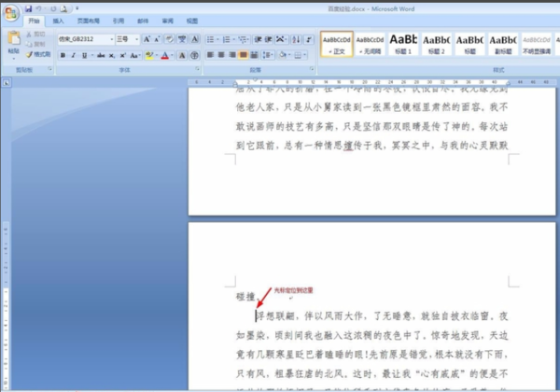The width and height of the screenshot is (560, 392).
Task: Decrease the paragraph indent
Action: click(258, 39)
